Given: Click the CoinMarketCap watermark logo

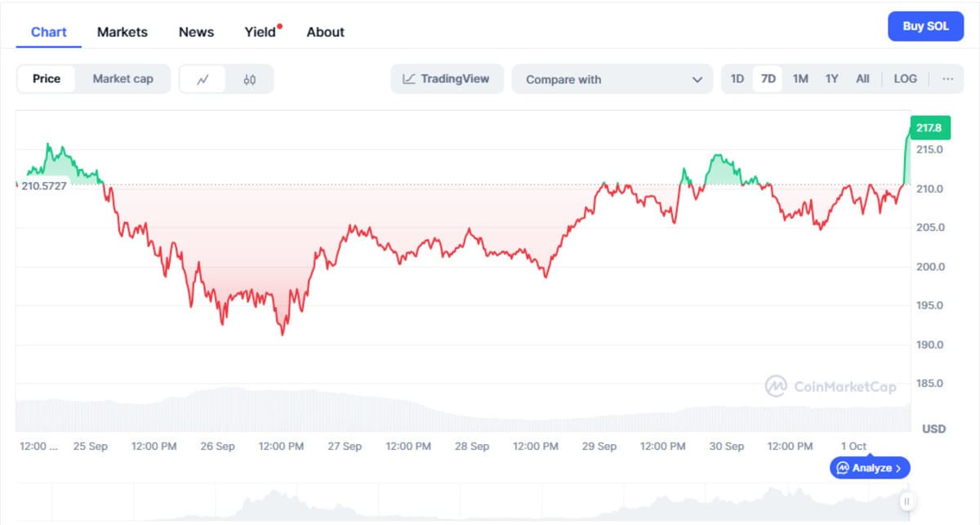Looking at the screenshot, I should (x=776, y=386).
